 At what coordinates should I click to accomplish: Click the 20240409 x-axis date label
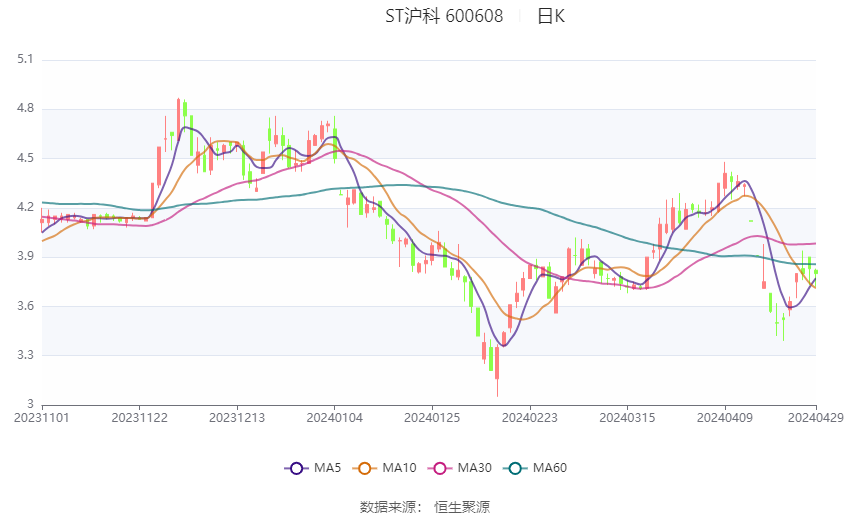coord(725,418)
